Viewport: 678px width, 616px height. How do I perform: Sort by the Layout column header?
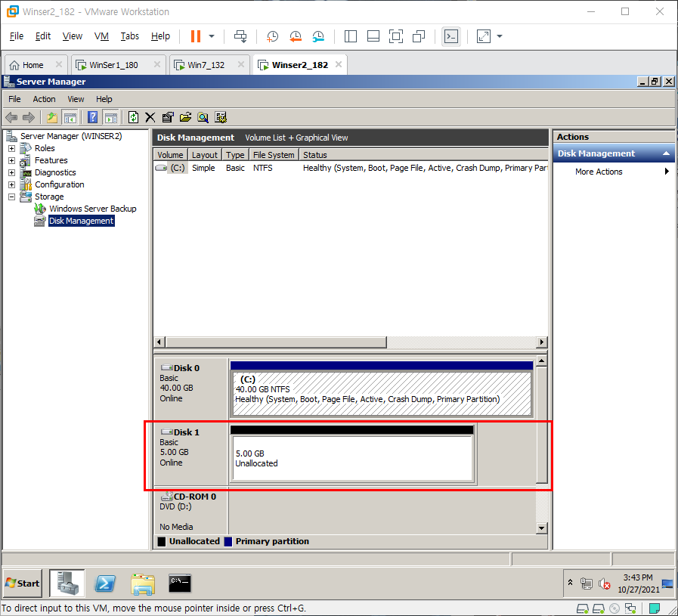pyautogui.click(x=205, y=155)
